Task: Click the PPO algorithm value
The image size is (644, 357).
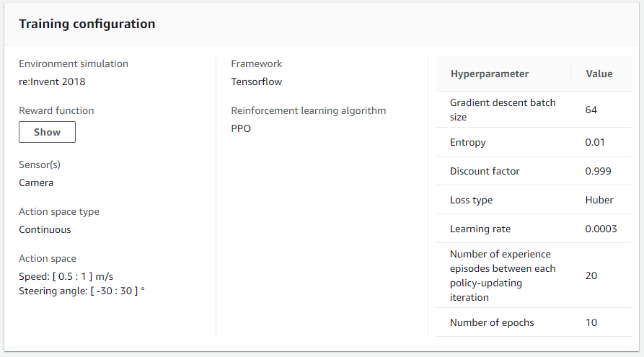Action: click(241, 128)
